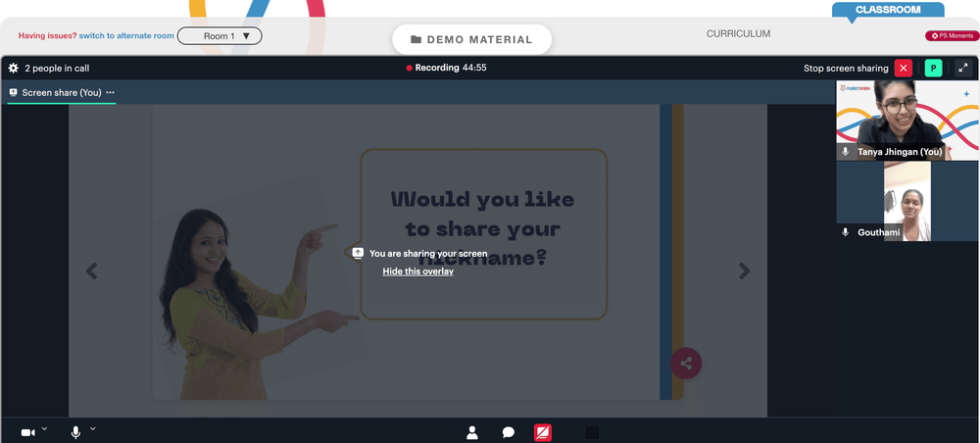Screen dimensions: 980x443
Task: Click the screen share icon in the tab label
Action: pyautogui.click(x=13, y=92)
